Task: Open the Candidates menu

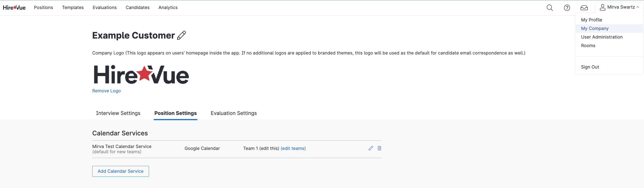Action: (138, 7)
